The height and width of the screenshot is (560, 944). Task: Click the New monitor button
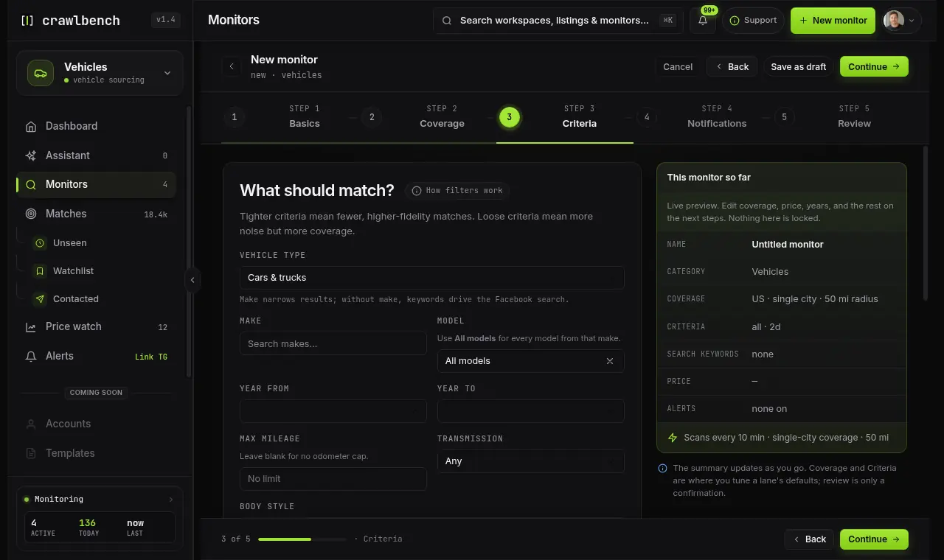[x=833, y=21]
